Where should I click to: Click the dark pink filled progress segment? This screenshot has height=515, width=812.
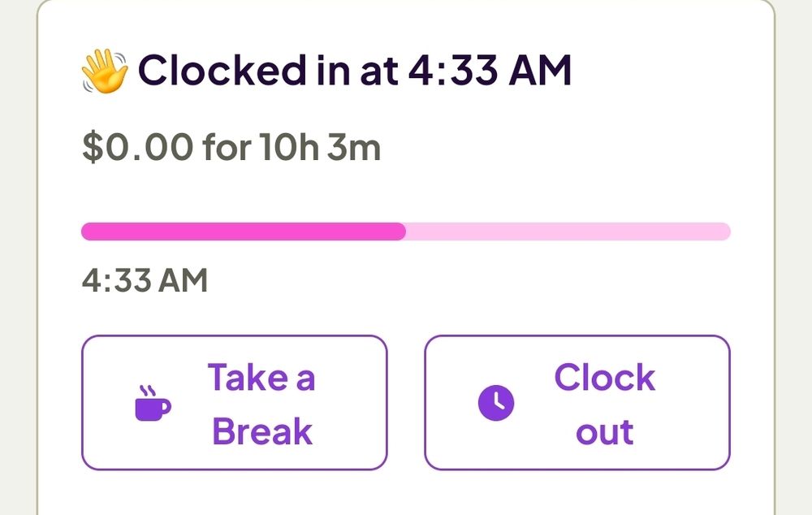click(x=244, y=232)
